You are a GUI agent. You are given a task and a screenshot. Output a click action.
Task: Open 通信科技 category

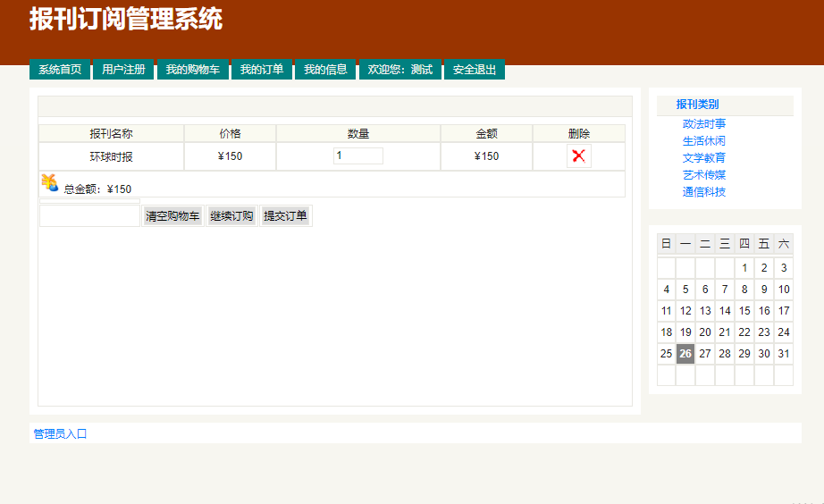pos(703,192)
